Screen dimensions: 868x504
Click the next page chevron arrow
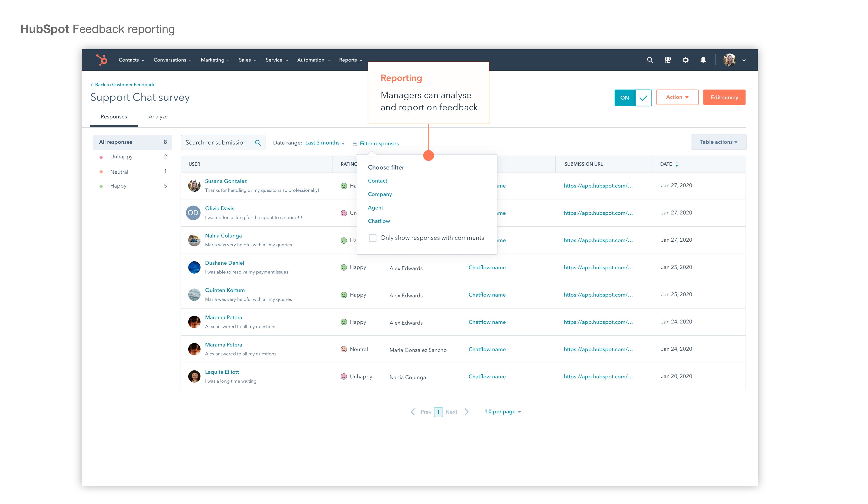coord(466,412)
